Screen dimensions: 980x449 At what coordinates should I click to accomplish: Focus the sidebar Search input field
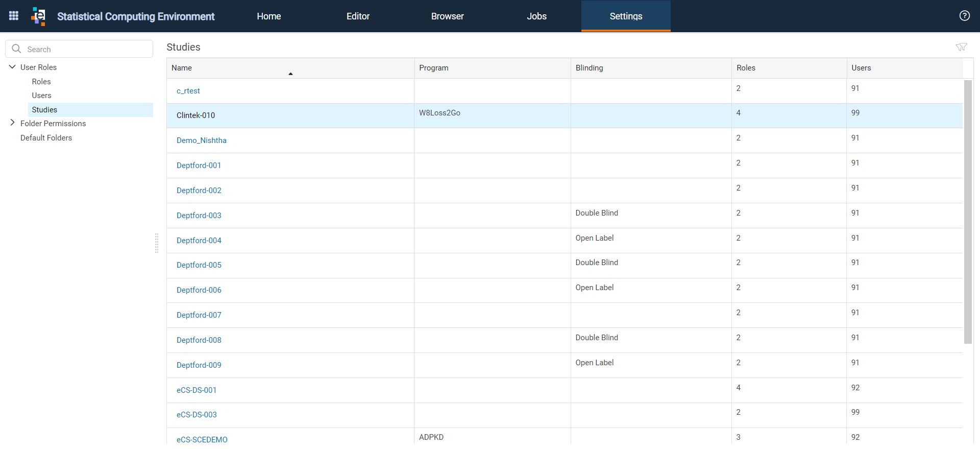point(79,49)
